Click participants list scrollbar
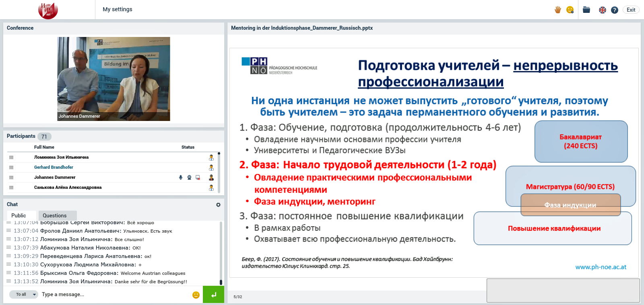This screenshot has width=644, height=305. click(219, 172)
